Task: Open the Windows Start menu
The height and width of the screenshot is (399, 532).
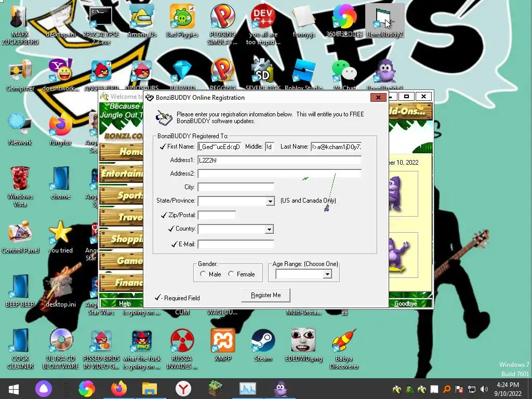Action: [14, 389]
